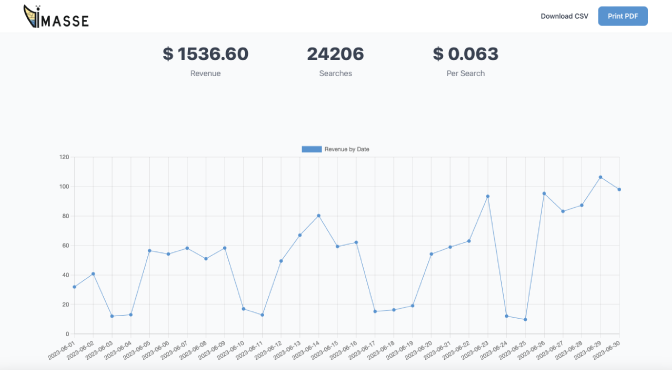Click the last data point, 2023-06-30

619,190
